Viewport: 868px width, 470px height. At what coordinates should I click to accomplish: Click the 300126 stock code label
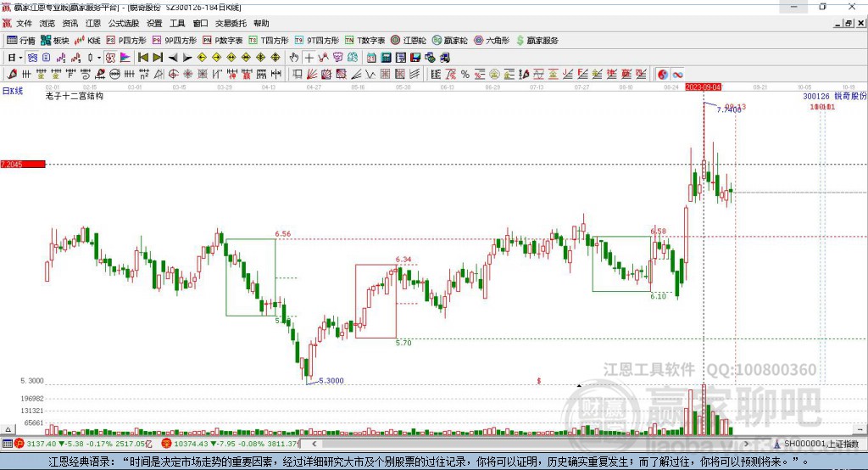tap(816, 97)
